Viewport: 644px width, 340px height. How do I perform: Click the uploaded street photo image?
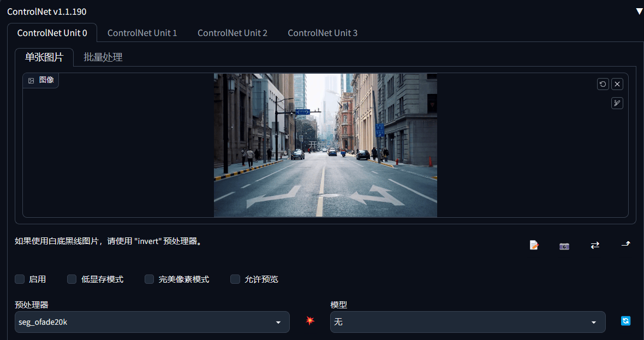325,145
